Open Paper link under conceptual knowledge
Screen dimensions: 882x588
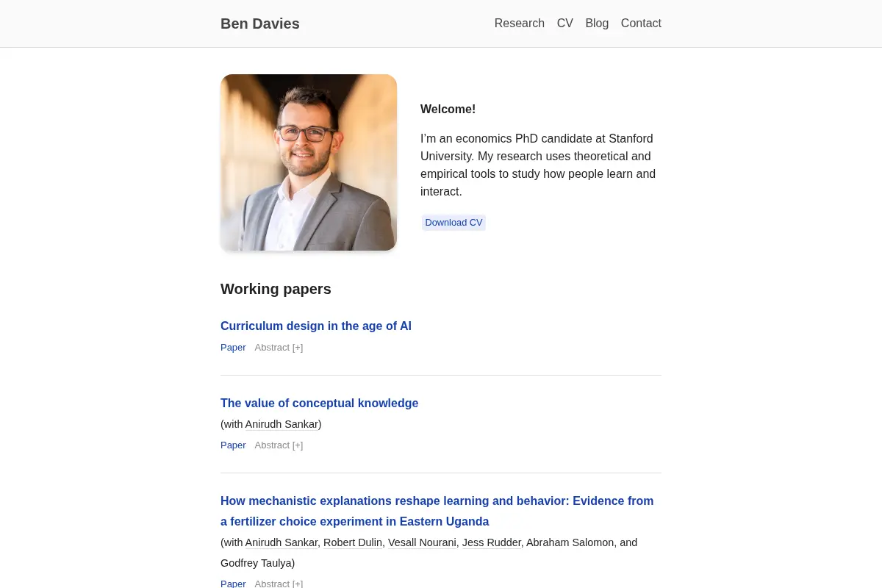tap(233, 445)
